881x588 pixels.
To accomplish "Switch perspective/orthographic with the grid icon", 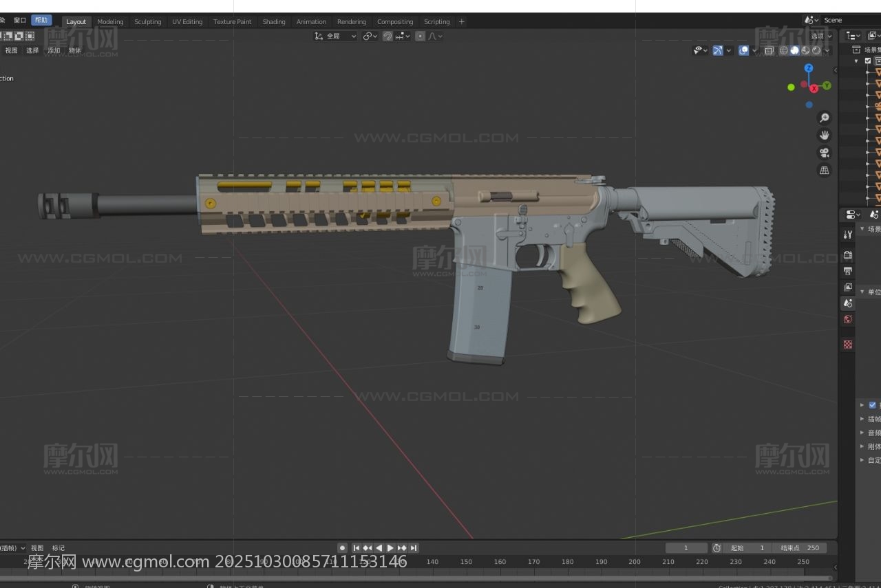I will 824,170.
